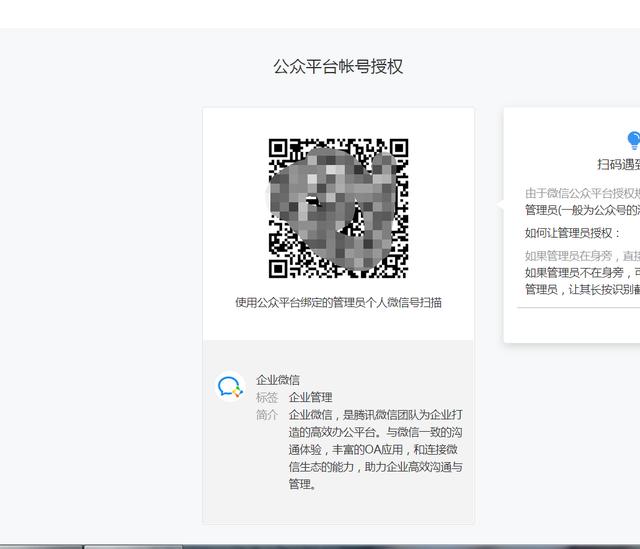Click the 如何让管理员授权 subheading
Viewport: 640px width, 549px height.
pyautogui.click(x=572, y=233)
